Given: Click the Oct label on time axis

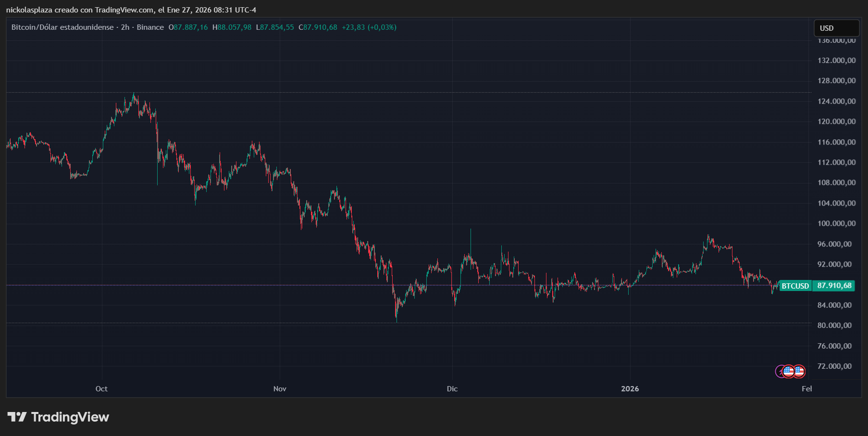Looking at the screenshot, I should point(101,388).
